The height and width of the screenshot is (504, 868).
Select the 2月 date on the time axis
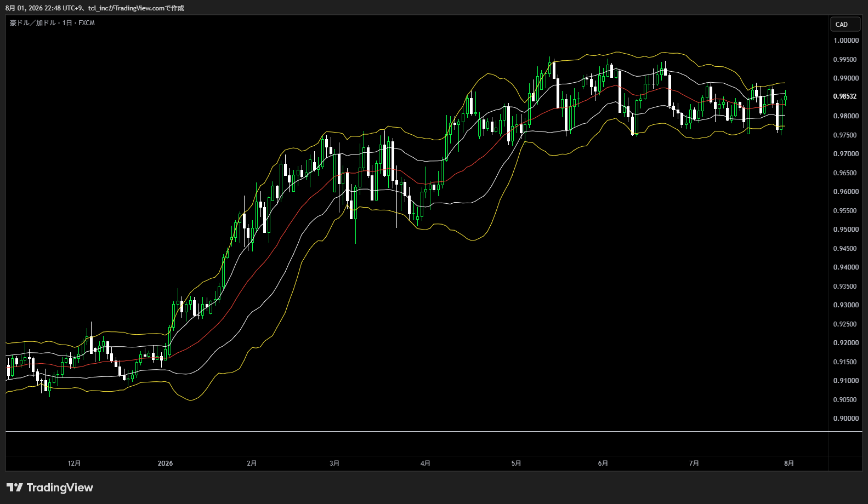pos(252,463)
